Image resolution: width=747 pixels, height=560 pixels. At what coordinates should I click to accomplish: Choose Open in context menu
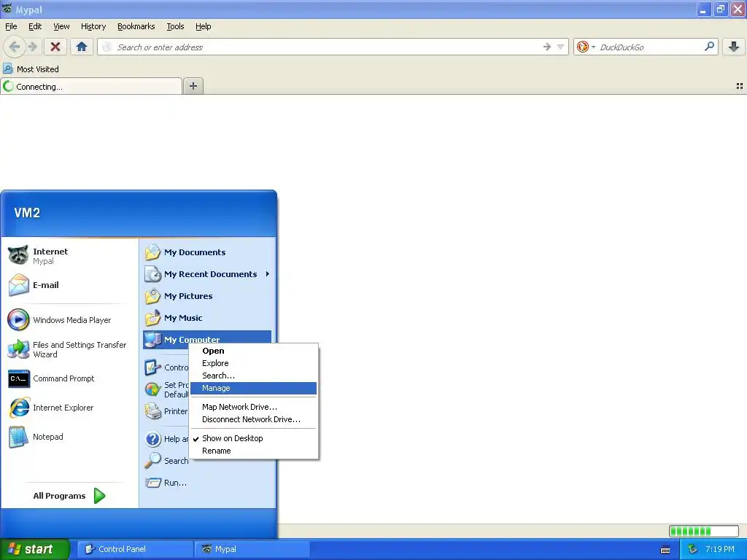253,351
